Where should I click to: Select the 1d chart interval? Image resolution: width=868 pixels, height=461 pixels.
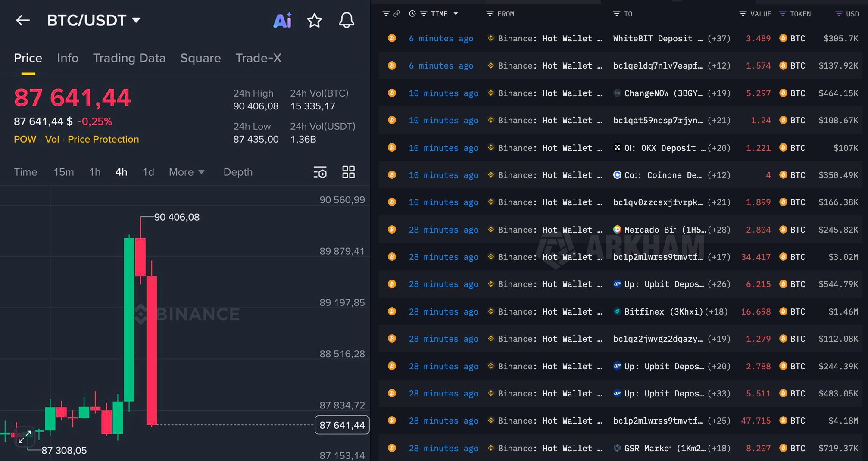(148, 172)
